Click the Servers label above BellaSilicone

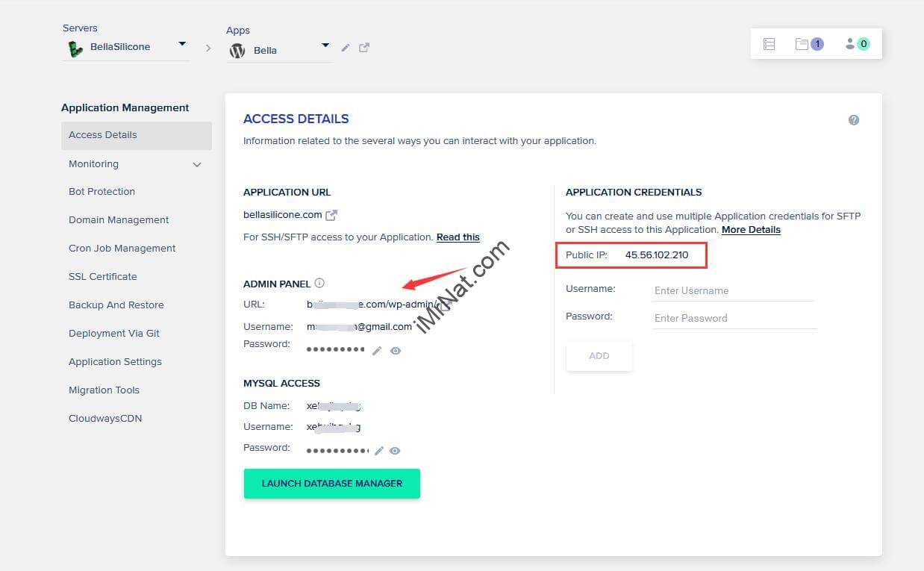(80, 28)
